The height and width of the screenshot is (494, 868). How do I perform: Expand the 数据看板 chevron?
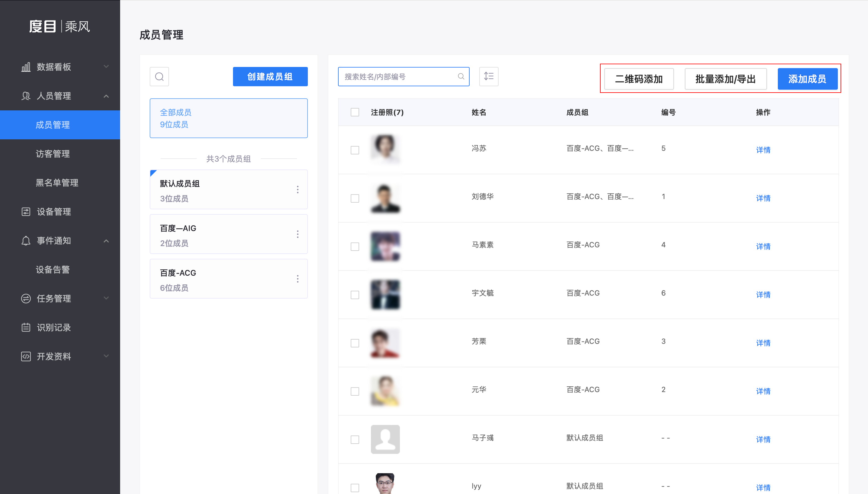(x=106, y=66)
